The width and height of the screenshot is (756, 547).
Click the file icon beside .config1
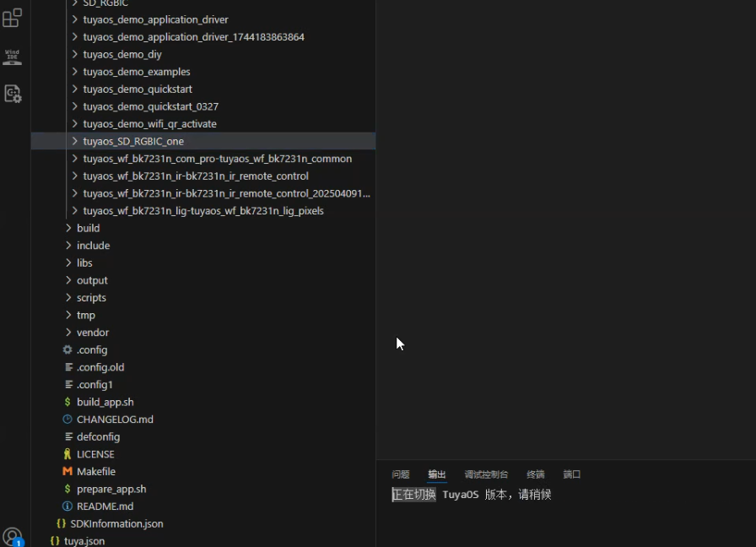point(68,384)
